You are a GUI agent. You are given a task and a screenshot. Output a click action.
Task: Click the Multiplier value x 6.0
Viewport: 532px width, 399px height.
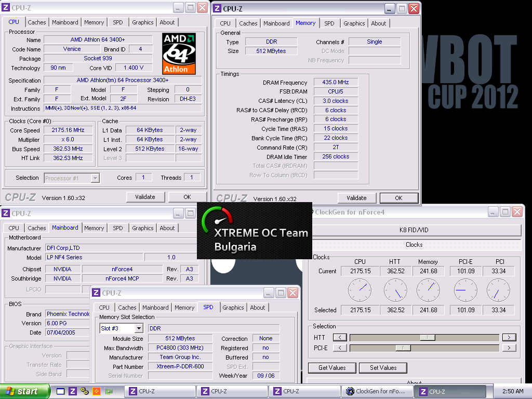[68, 139]
